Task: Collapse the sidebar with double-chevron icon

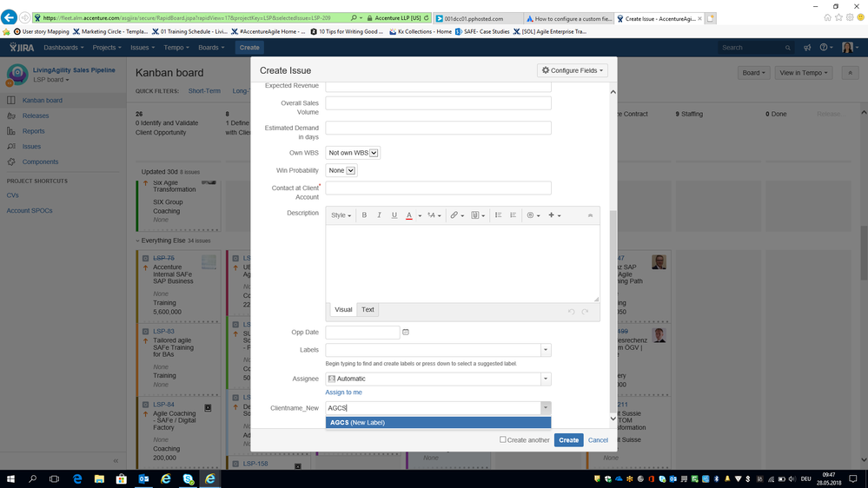Action: pyautogui.click(x=116, y=460)
